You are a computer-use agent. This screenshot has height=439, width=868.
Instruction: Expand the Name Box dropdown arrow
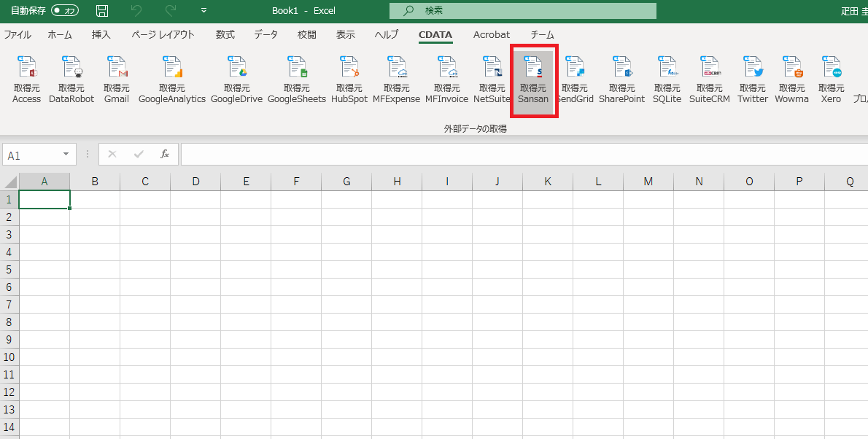click(66, 154)
